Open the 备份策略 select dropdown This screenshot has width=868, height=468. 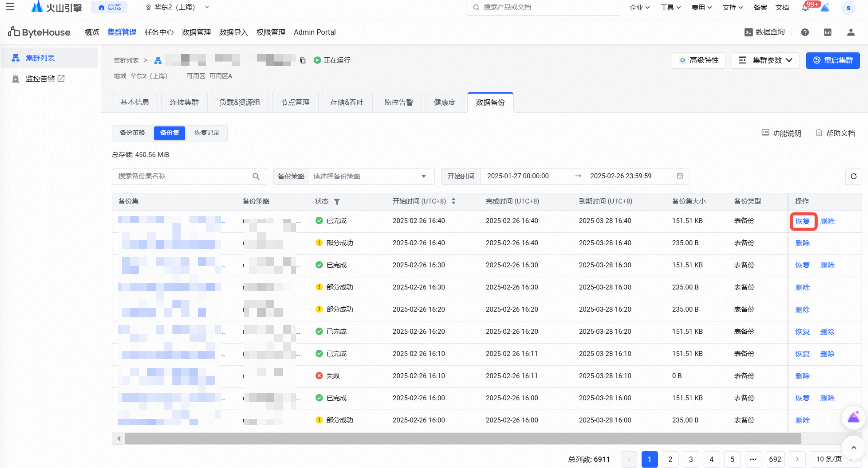coord(372,176)
